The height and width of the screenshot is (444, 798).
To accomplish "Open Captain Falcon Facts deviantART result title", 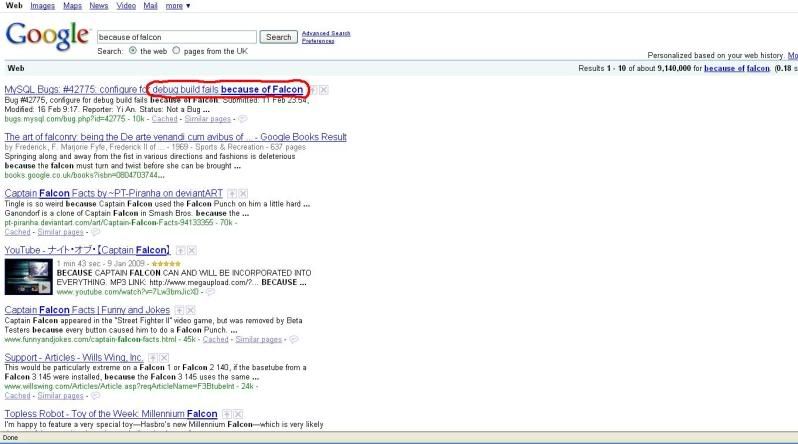I will coord(113,193).
